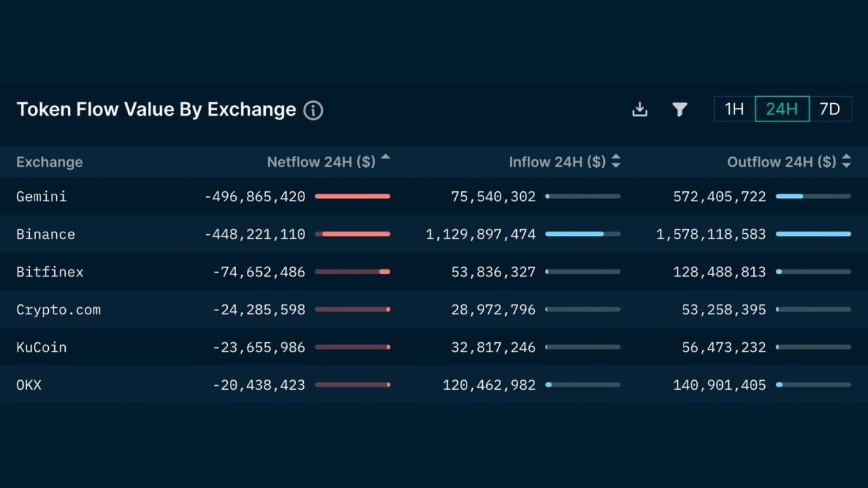Click Outflow 24H sort arrows
Viewport: 868px width, 488px height.
pos(846,161)
